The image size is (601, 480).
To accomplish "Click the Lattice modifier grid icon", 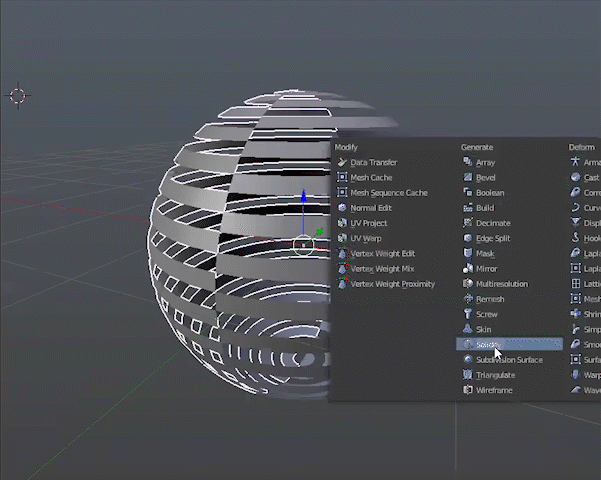I will click(575, 284).
